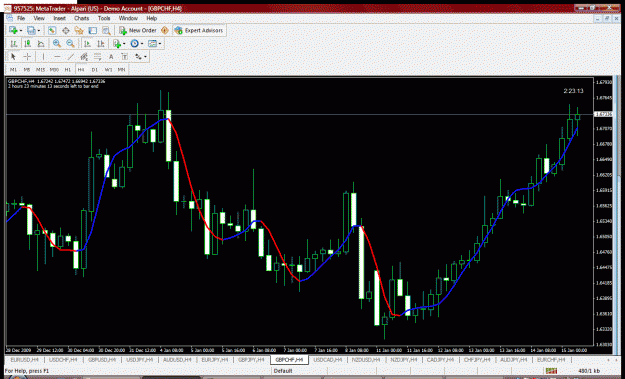Switch timeframe to M1
The image size is (625, 379).
pos(13,69)
